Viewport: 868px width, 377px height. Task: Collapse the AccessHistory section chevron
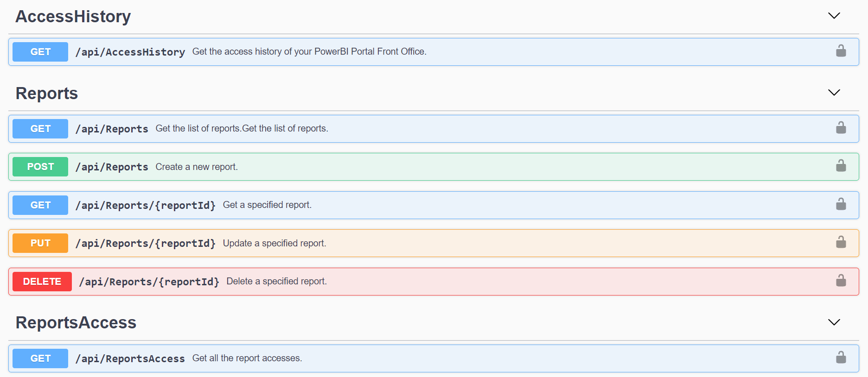pyautogui.click(x=834, y=16)
